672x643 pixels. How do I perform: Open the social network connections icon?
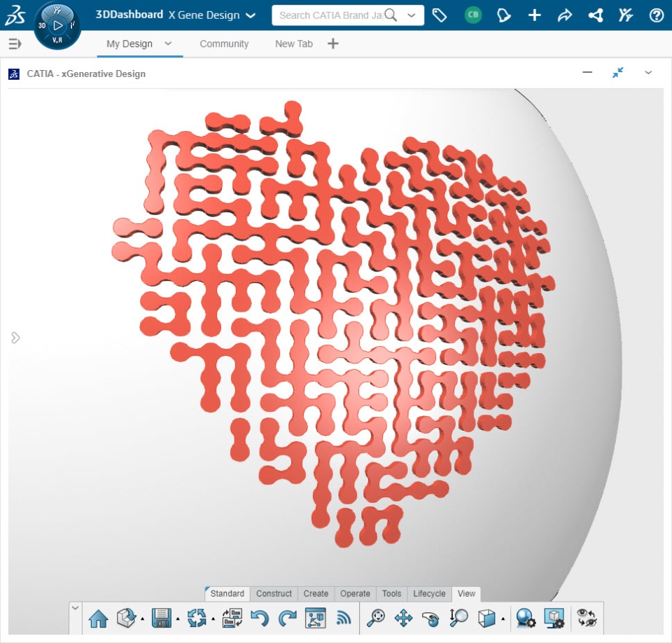pos(596,15)
